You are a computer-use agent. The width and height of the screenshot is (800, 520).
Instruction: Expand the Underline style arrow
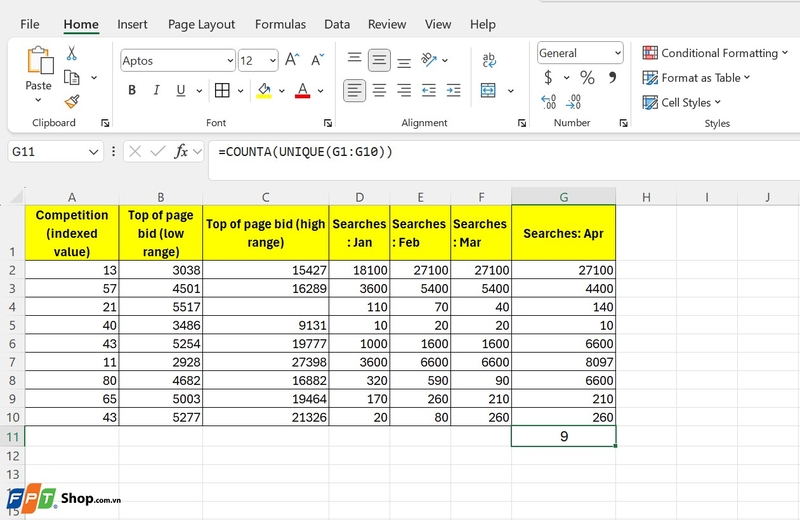coord(199,91)
